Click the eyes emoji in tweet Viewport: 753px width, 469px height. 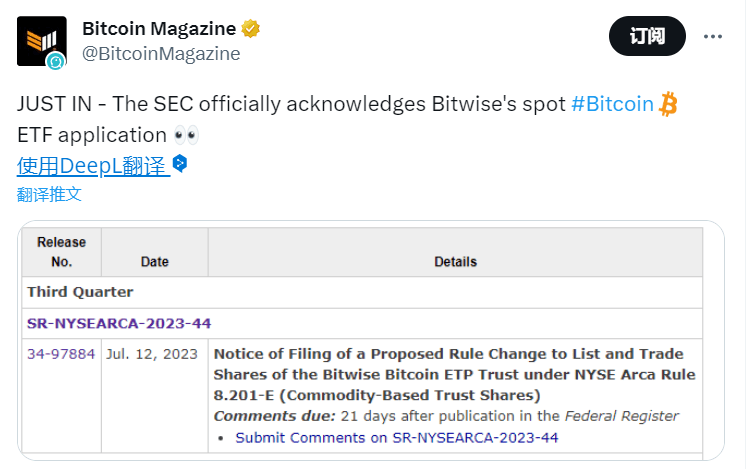coord(184,134)
